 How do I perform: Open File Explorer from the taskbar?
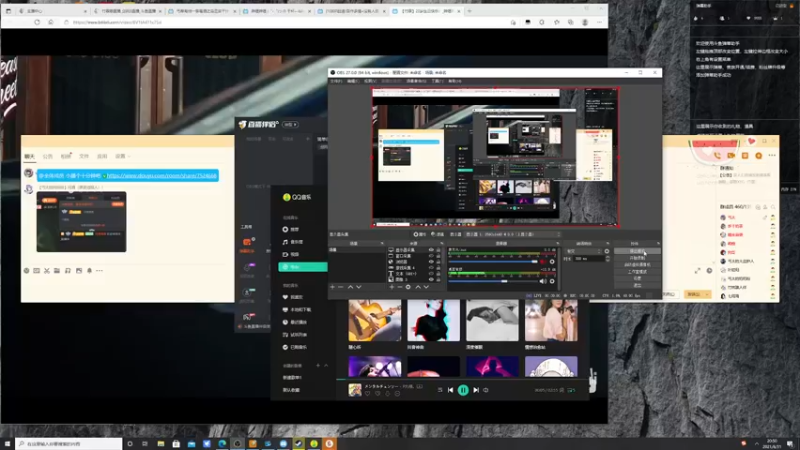pyautogui.click(x=161, y=444)
